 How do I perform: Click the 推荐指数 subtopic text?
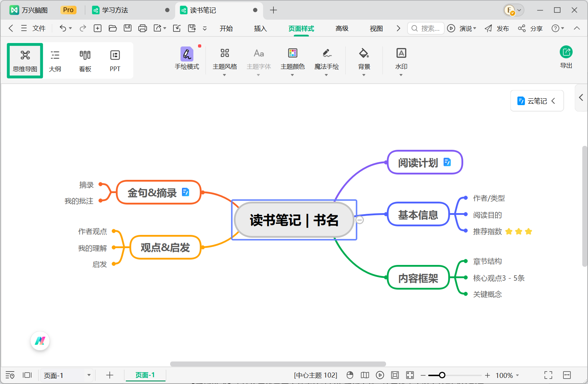[x=488, y=232]
